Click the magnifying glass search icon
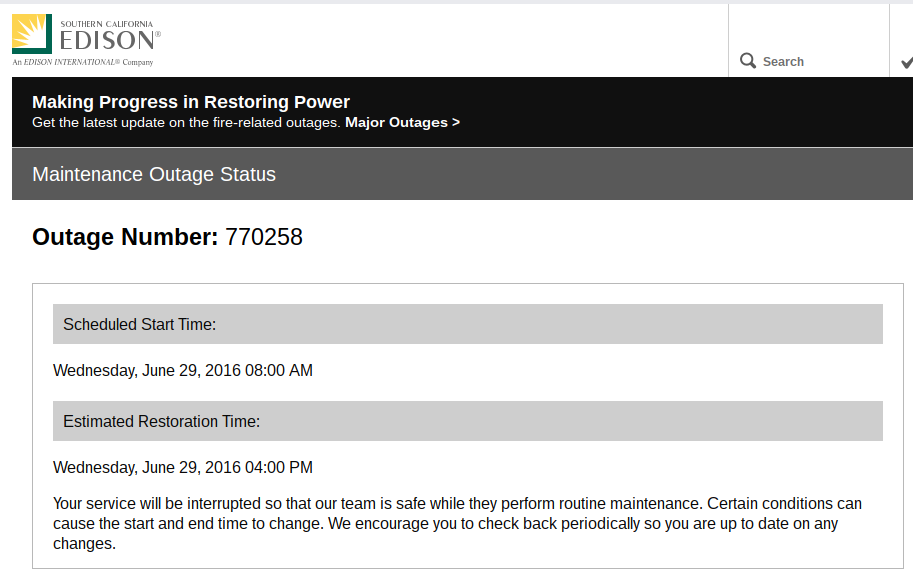The height and width of the screenshot is (578, 913). tap(748, 61)
